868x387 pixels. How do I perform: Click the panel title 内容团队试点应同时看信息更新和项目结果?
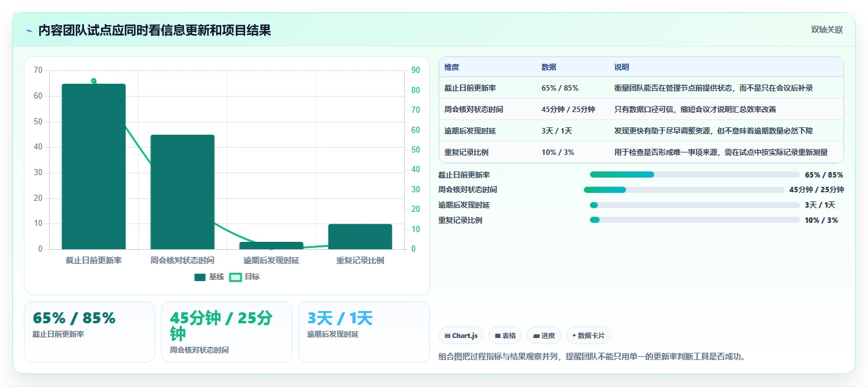point(154,31)
